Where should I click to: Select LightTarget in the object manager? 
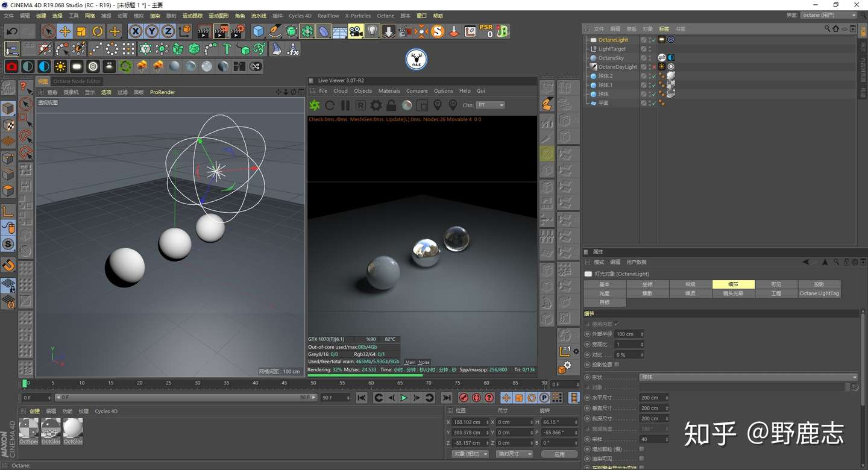(x=612, y=49)
